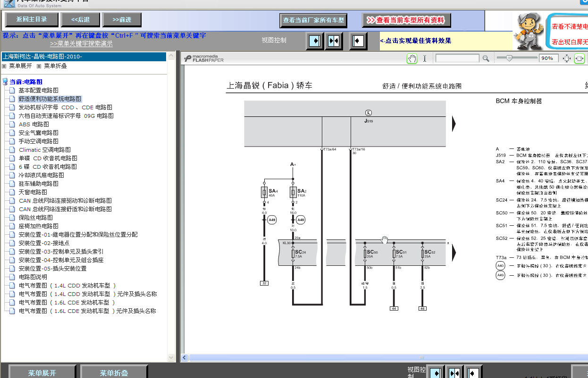Viewport: 588px width, 378px height.
Task: Open 保险丝电路图 tree item
Action: [x=36, y=218]
